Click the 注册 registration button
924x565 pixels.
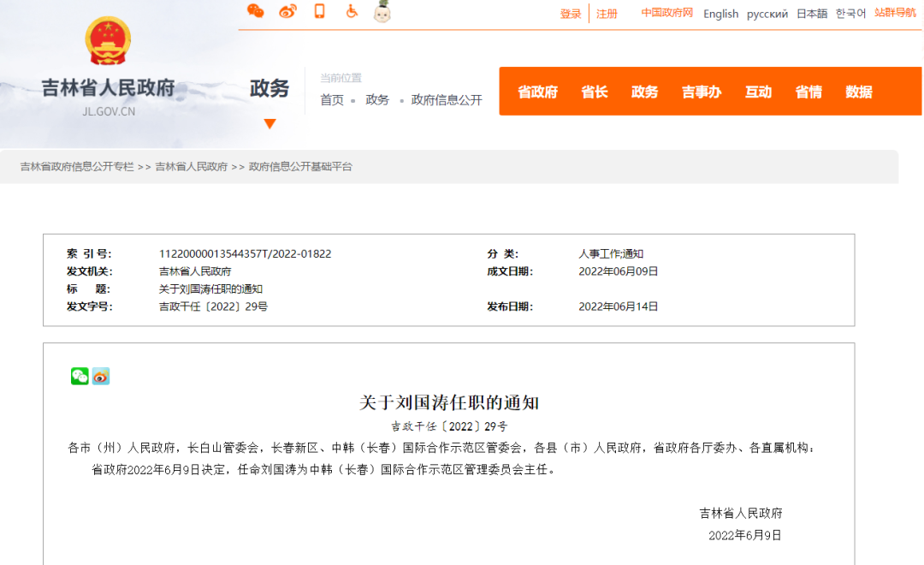tap(607, 14)
